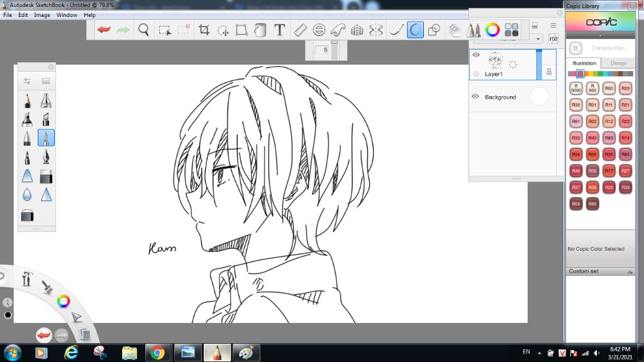Select the Crop tool

(204, 30)
